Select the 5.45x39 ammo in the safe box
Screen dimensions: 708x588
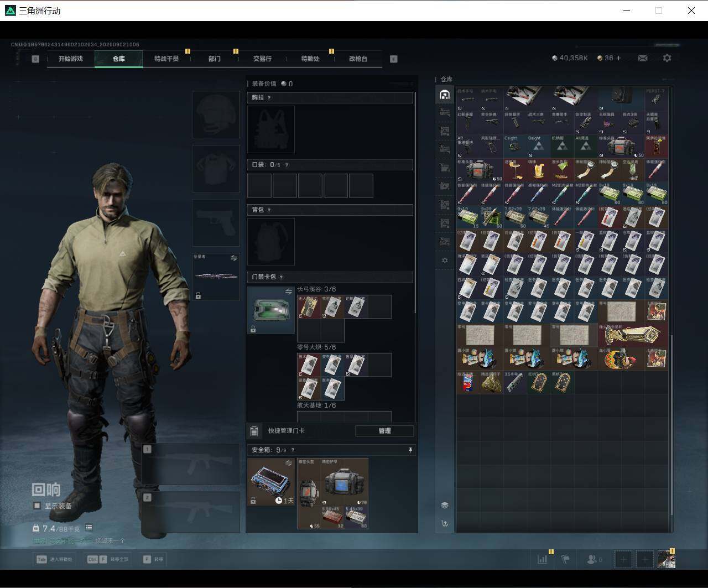[x=356, y=518]
